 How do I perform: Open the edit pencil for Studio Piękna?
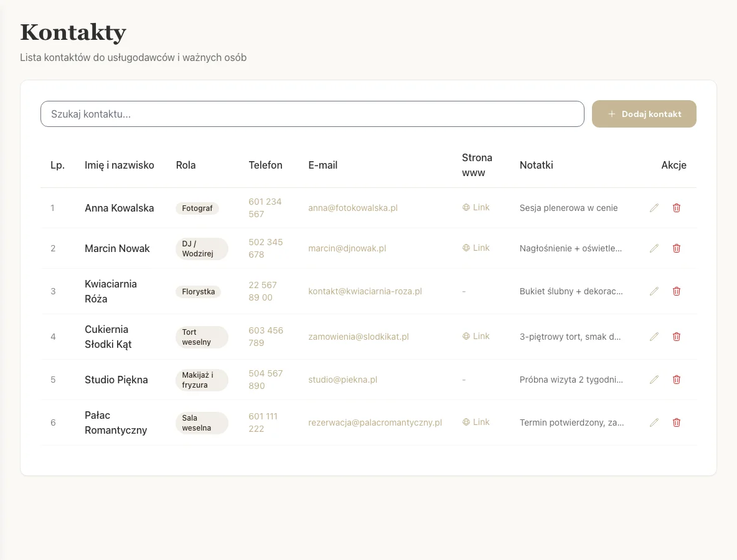coord(654,380)
